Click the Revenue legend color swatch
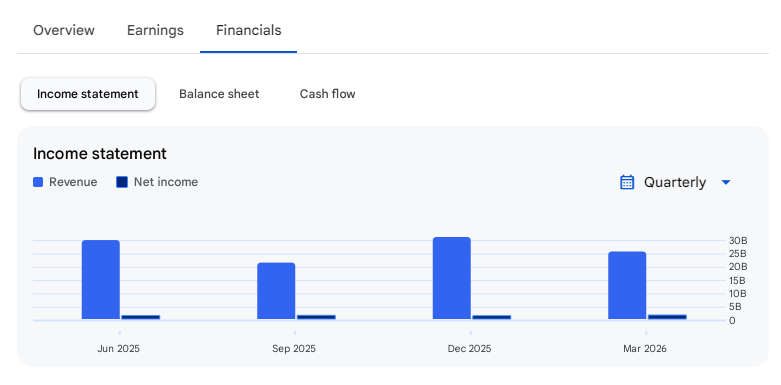 (38, 182)
